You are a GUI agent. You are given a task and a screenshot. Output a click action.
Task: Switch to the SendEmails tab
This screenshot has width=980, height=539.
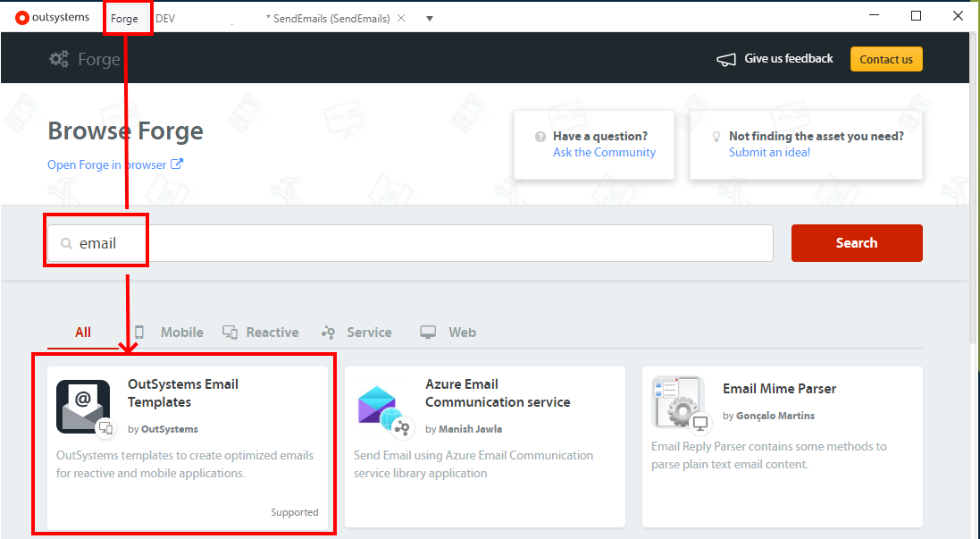pos(328,18)
